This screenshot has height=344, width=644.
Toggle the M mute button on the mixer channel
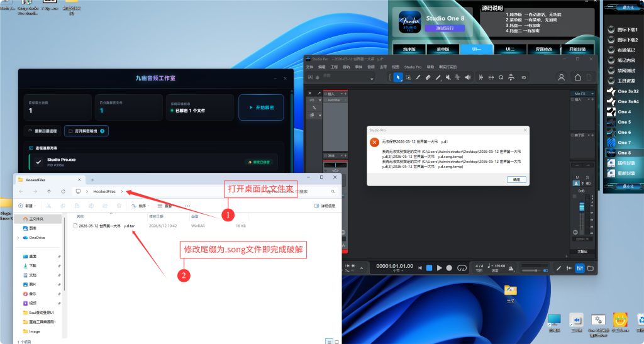577,177
